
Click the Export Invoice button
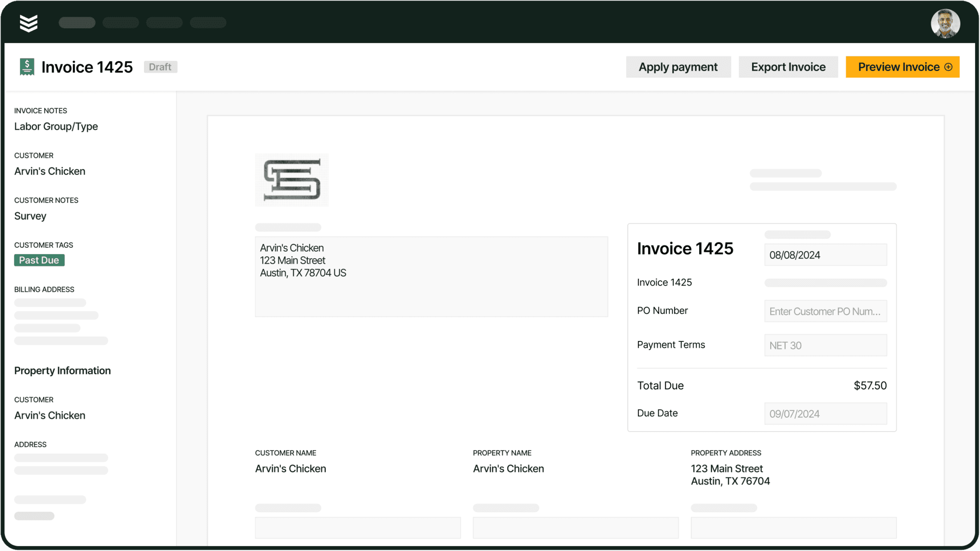[787, 67]
